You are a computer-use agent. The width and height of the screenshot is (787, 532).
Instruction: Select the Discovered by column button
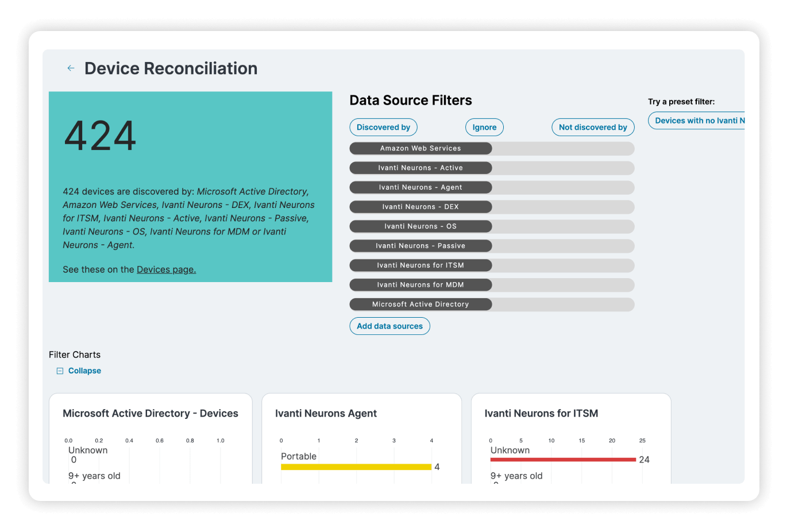pos(383,128)
